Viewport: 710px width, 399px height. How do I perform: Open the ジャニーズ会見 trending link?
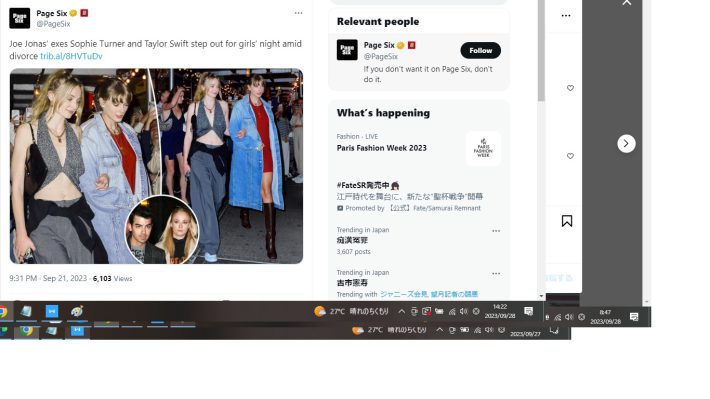tap(403, 294)
